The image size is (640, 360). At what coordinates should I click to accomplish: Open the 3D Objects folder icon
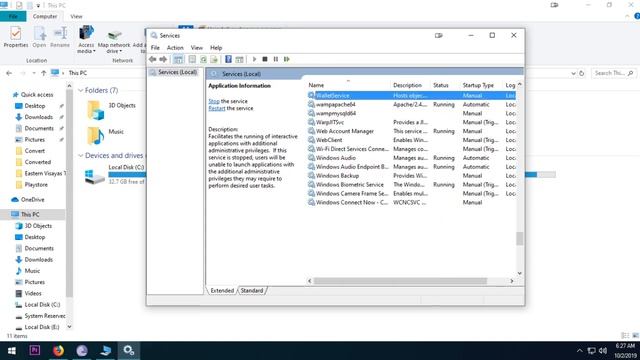[96, 110]
